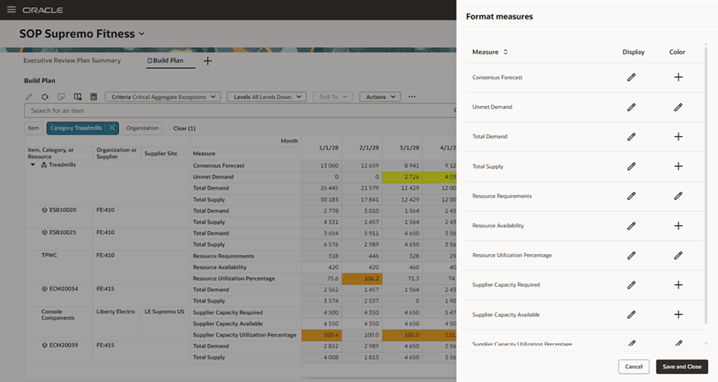718x382 pixels.
Task: Open the Criteria Critical Aggregate Exceptions dropdown
Action: click(163, 97)
